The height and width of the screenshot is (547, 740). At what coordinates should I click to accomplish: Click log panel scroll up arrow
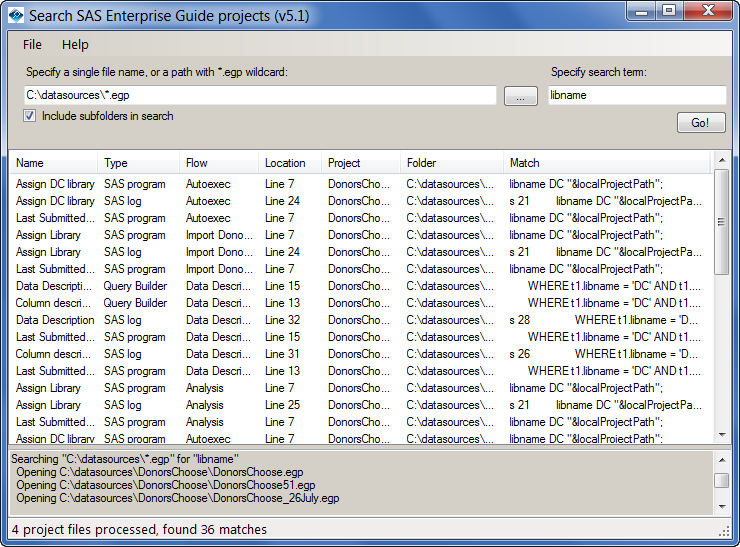[x=722, y=460]
